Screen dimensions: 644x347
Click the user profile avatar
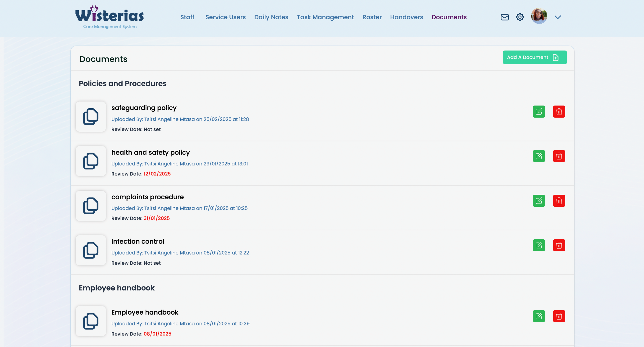pyautogui.click(x=539, y=16)
